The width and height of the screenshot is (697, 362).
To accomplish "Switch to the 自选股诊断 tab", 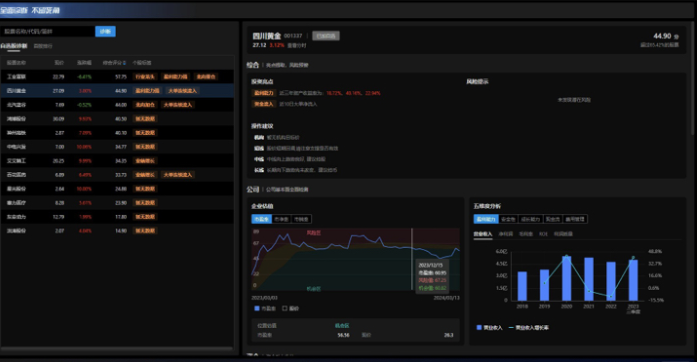I will pos(14,46).
